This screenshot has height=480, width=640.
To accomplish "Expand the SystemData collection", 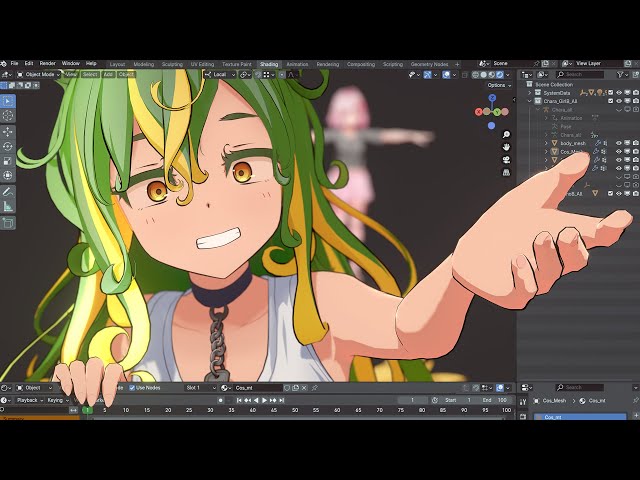I will [x=530, y=93].
